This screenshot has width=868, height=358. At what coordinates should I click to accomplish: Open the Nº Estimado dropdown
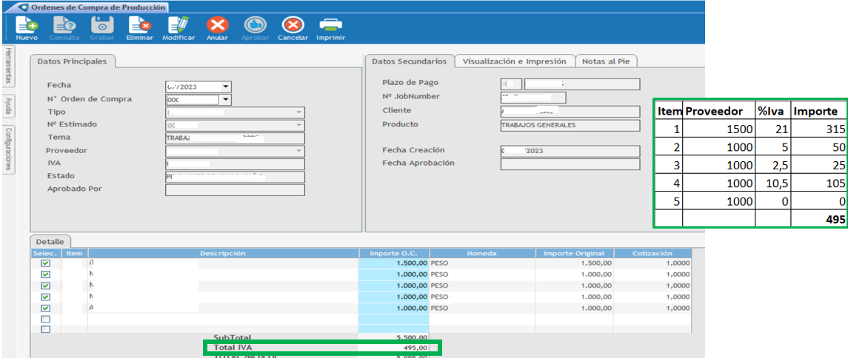[x=299, y=126]
